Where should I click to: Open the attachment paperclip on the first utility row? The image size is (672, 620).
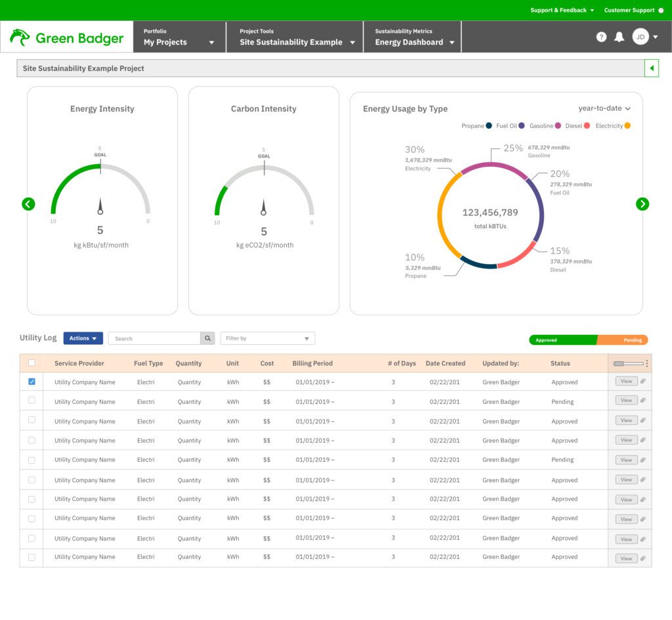coord(644,381)
